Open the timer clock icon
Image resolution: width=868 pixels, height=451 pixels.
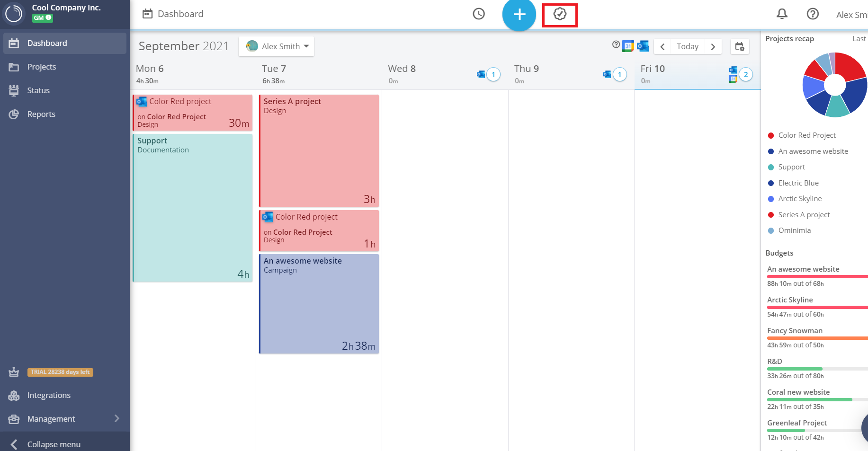tap(479, 14)
